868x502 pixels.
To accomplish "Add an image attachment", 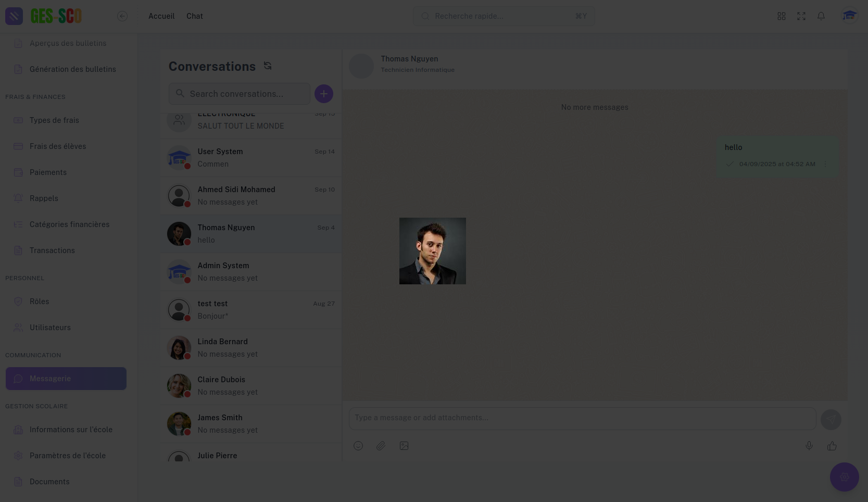I will pyautogui.click(x=404, y=446).
